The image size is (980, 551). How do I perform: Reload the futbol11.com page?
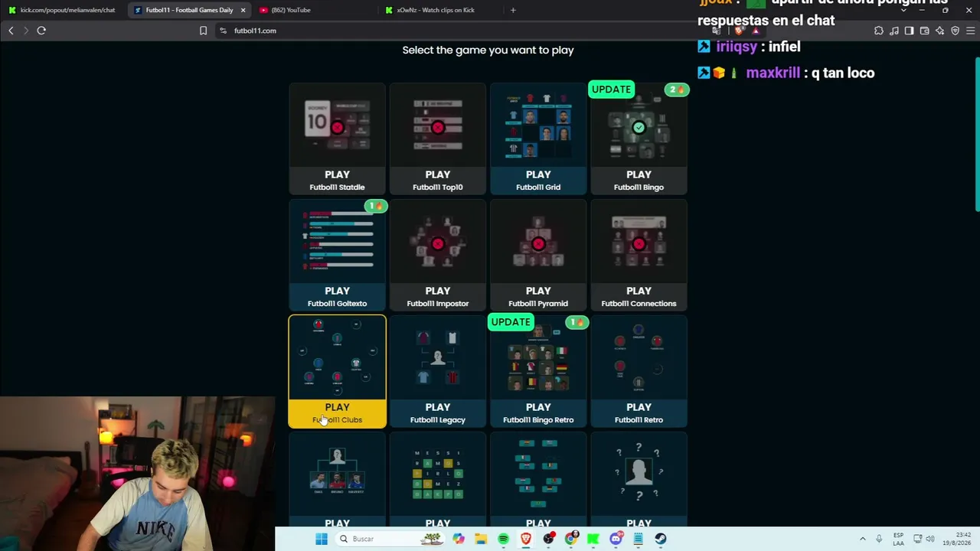tap(41, 31)
